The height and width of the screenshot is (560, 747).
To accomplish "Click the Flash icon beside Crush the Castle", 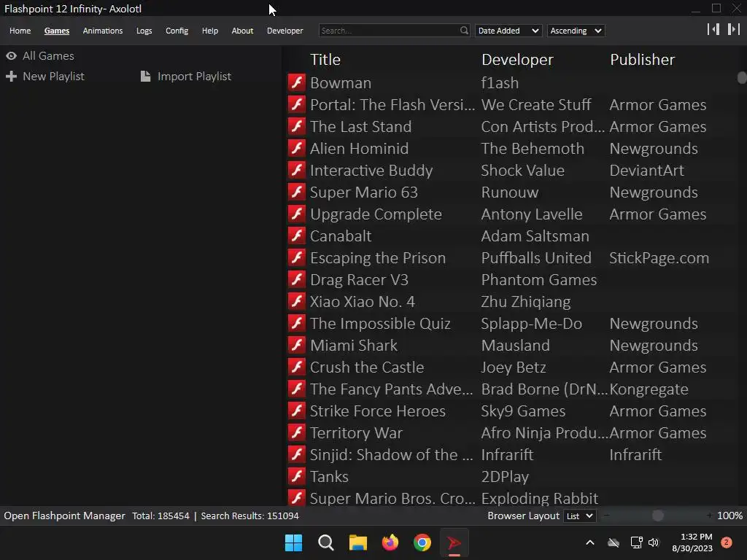I will click(296, 367).
